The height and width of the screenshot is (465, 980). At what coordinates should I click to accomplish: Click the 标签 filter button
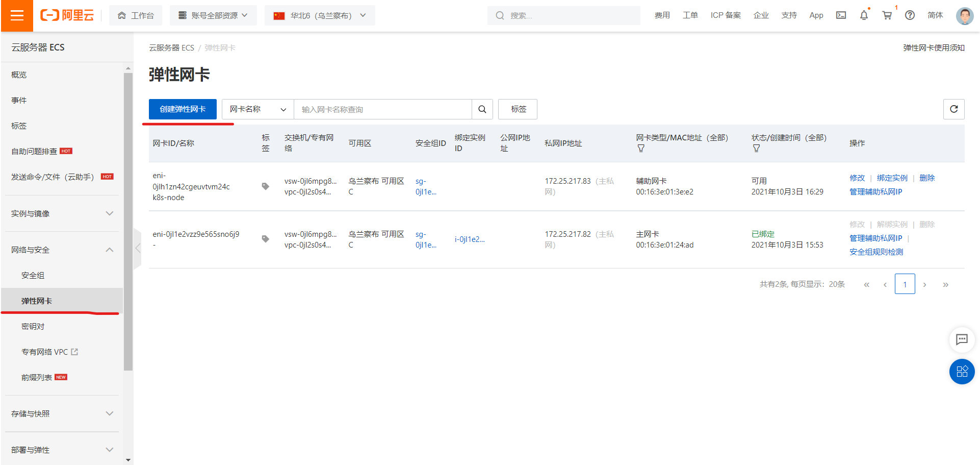click(x=518, y=109)
